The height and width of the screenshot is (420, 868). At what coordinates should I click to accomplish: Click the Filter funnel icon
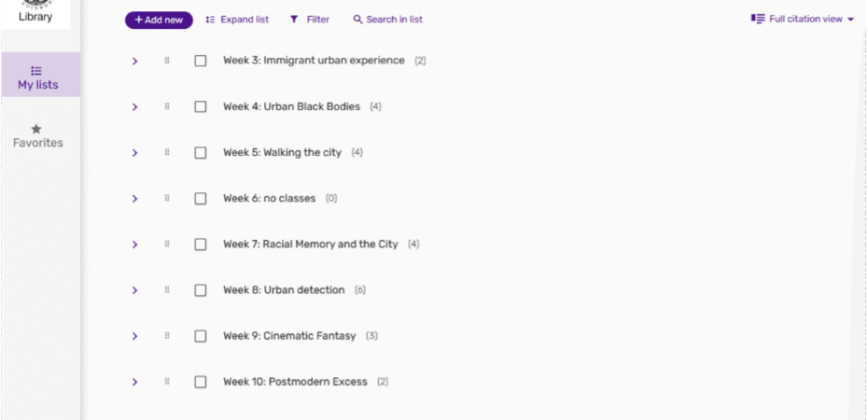(294, 20)
